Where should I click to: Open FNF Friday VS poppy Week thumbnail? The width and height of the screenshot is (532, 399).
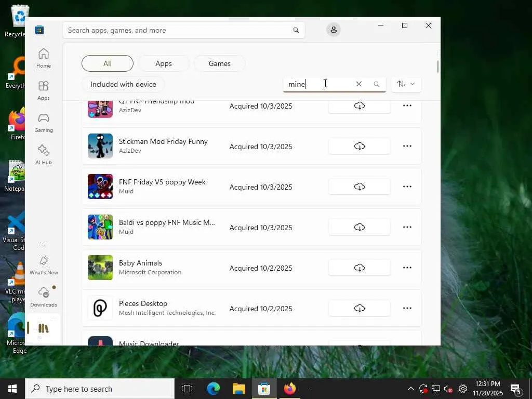tap(100, 187)
